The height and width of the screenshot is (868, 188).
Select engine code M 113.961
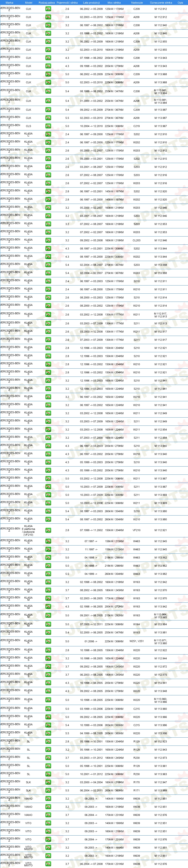pyautogui.click(x=161, y=766)
